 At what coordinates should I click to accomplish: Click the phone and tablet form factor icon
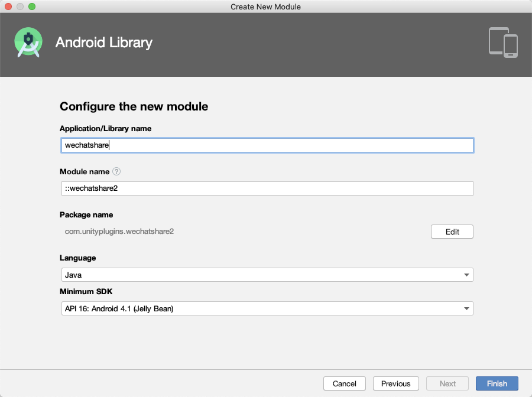503,42
